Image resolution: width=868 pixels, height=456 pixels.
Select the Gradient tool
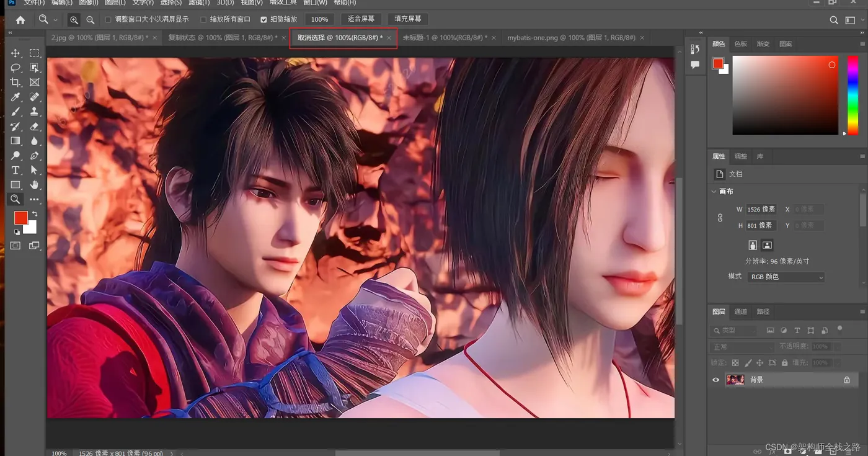pyautogui.click(x=15, y=141)
